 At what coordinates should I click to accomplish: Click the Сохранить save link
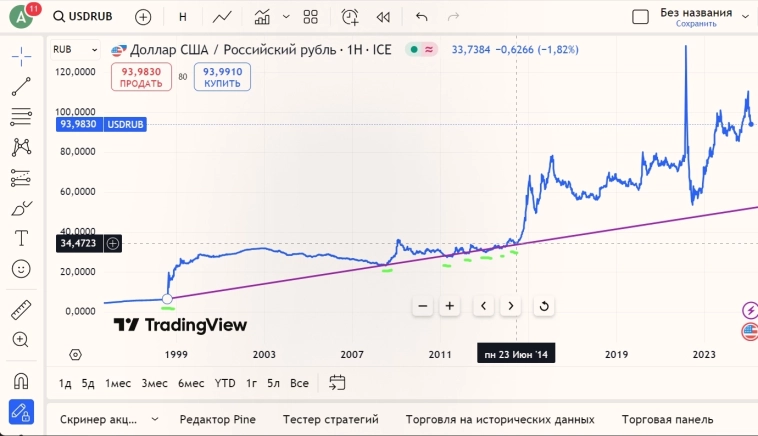click(696, 24)
